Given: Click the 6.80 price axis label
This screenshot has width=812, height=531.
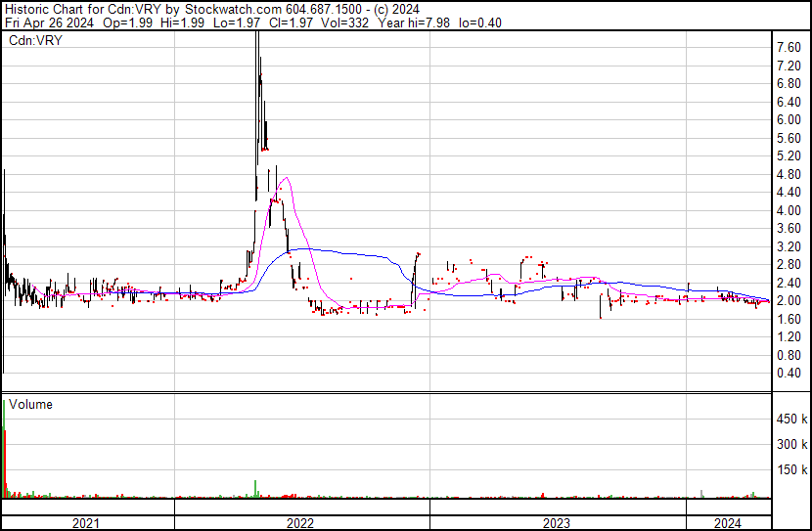Looking at the screenshot, I should [x=789, y=84].
